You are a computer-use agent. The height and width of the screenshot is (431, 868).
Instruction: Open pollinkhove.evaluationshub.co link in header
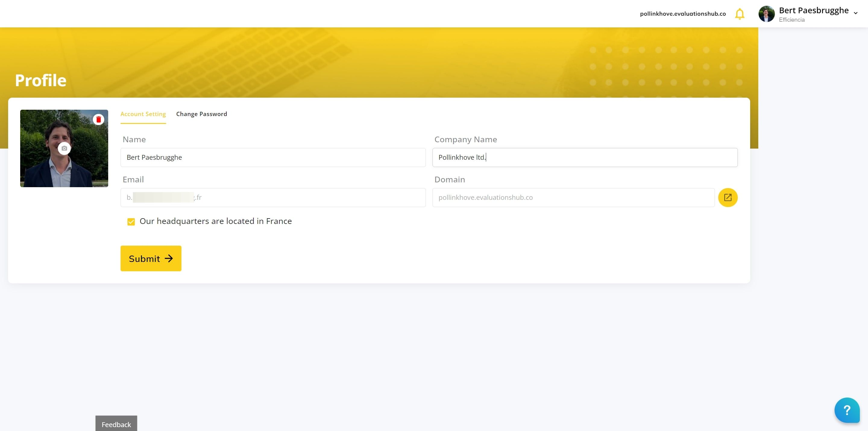click(683, 14)
